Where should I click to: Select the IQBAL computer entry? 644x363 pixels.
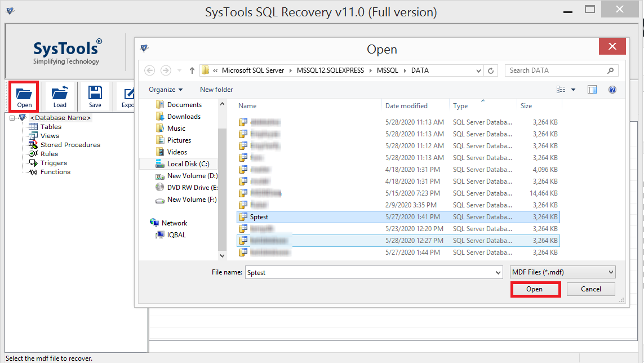pyautogui.click(x=176, y=235)
